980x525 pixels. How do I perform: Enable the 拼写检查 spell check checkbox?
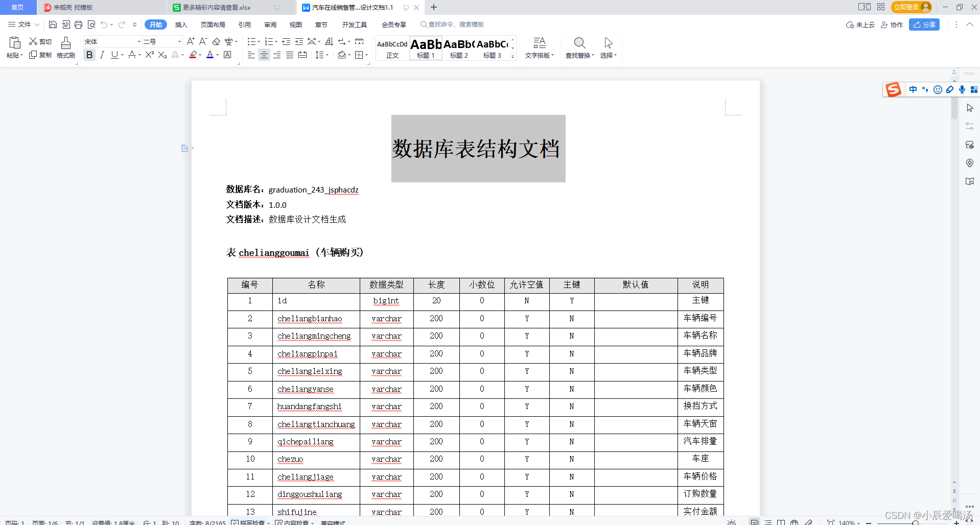236,522
